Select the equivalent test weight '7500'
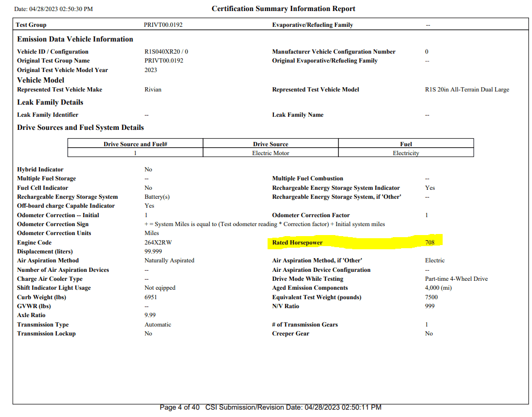Screen dimensions: 532x417 click(x=431, y=297)
